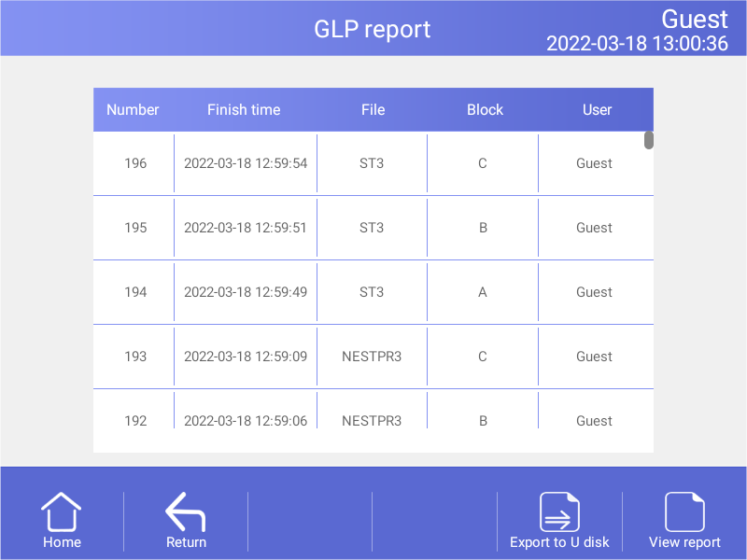Choose record number 194
This screenshot has width=747, height=560.
[135, 292]
